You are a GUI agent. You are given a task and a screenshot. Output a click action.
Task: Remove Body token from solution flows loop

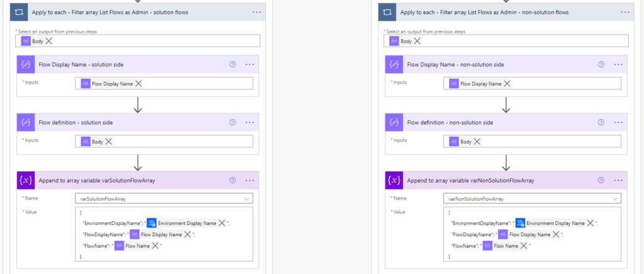pyautogui.click(x=49, y=41)
